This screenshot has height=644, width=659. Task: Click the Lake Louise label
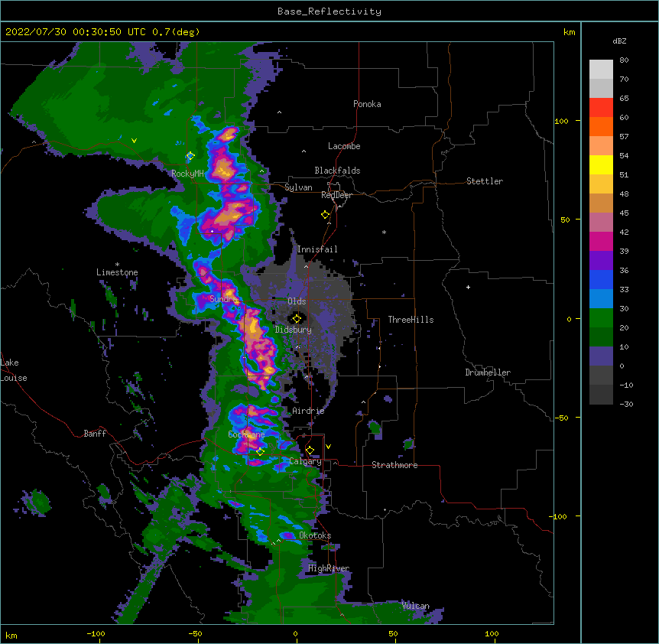click(14, 370)
